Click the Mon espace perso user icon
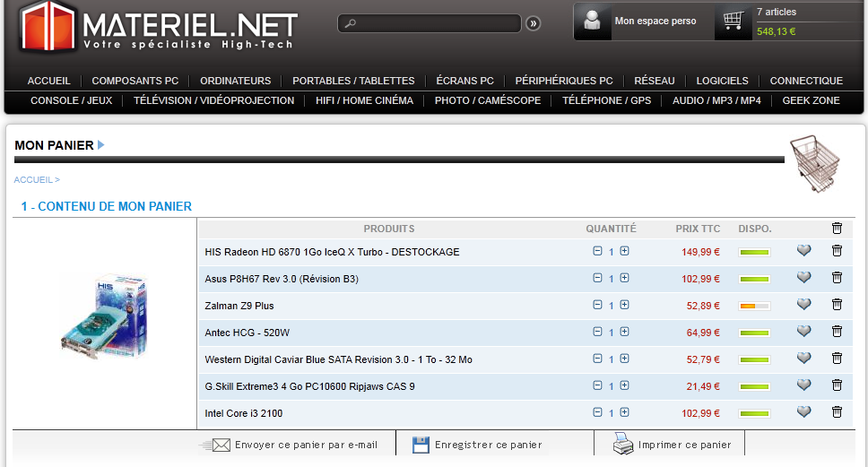This screenshot has height=467, width=868. [x=592, y=21]
